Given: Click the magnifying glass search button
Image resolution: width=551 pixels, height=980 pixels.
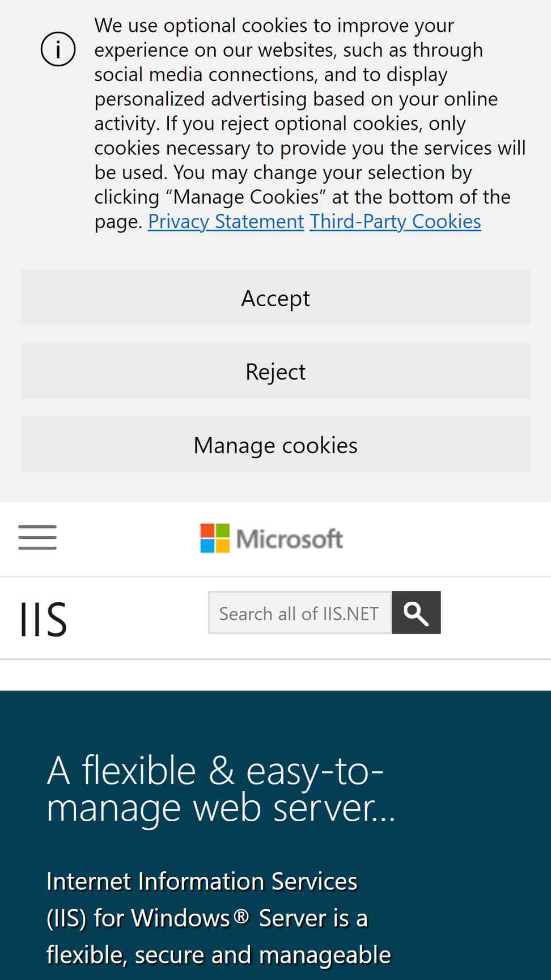Looking at the screenshot, I should point(416,612).
